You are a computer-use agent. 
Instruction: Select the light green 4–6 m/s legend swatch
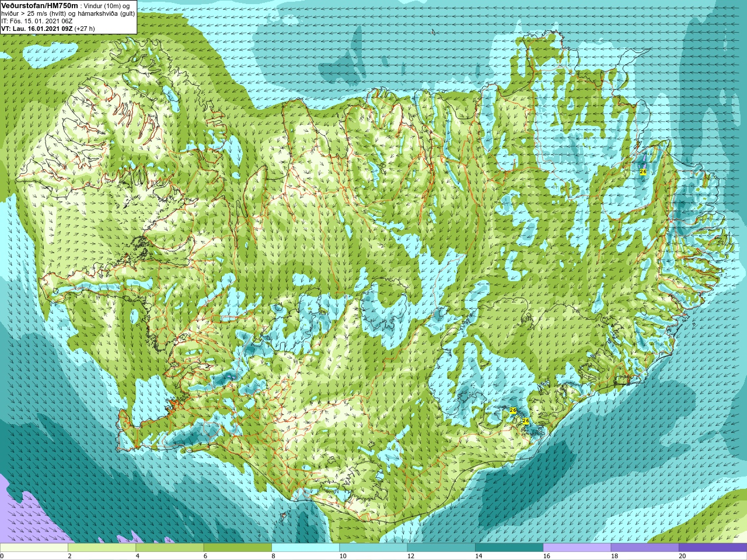coord(169,548)
